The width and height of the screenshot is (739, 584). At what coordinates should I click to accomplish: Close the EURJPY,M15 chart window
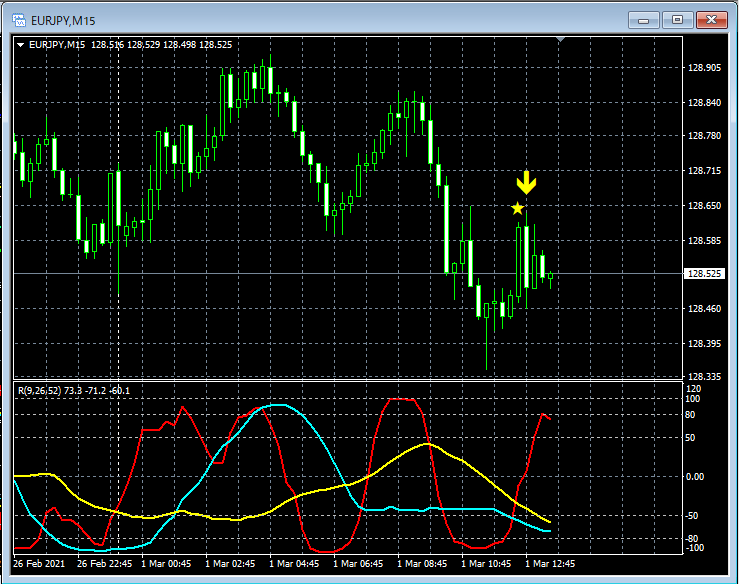click(x=711, y=20)
